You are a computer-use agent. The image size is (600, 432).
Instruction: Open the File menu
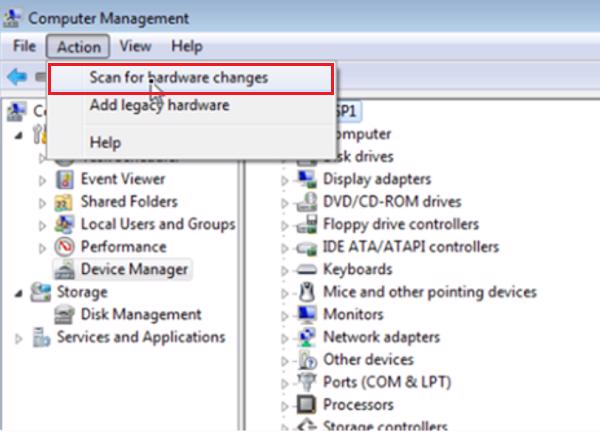tap(25, 46)
